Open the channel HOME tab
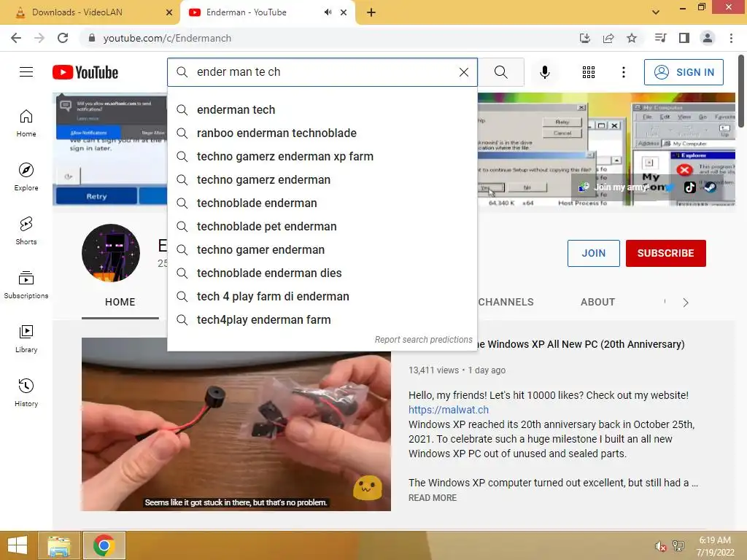The image size is (747, 560). click(x=120, y=302)
